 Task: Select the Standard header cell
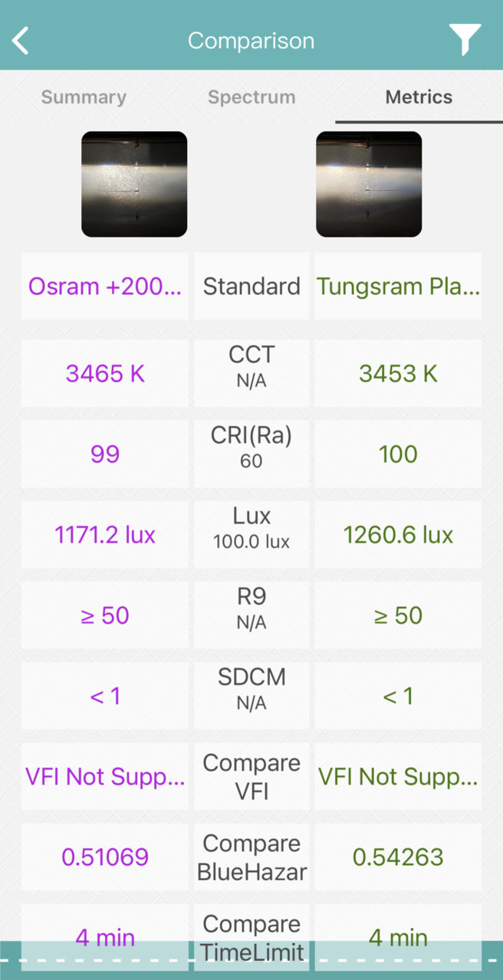coord(251,287)
